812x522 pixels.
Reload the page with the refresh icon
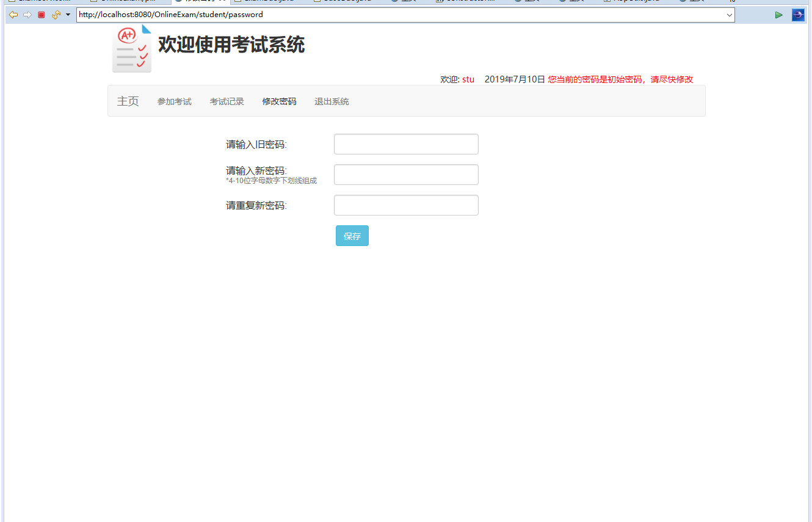pyautogui.click(x=55, y=14)
